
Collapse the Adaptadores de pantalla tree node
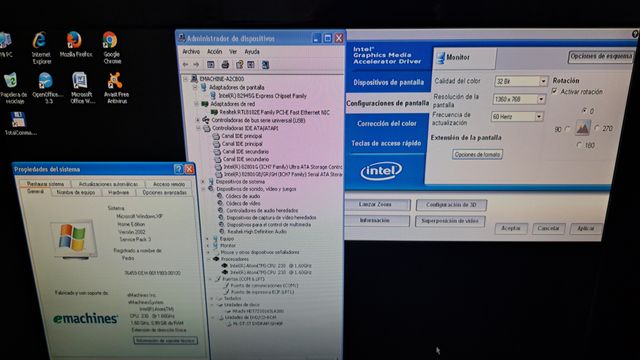pyautogui.click(x=195, y=87)
